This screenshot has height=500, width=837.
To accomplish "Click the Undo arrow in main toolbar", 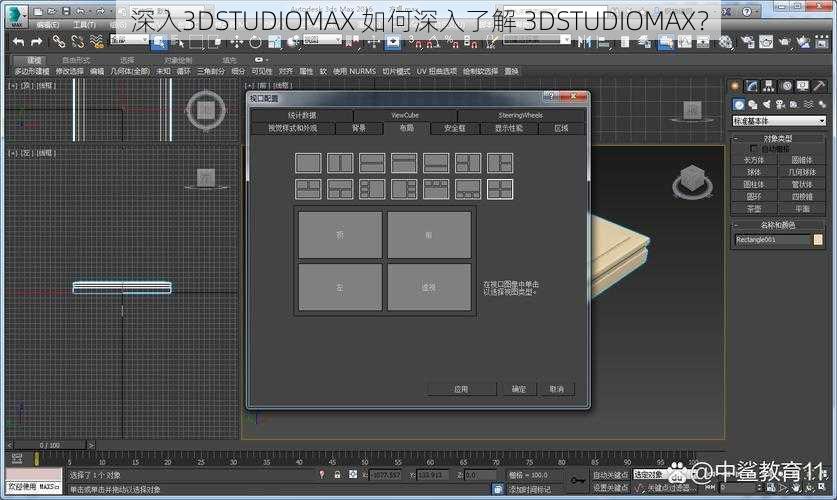I will point(19,42).
